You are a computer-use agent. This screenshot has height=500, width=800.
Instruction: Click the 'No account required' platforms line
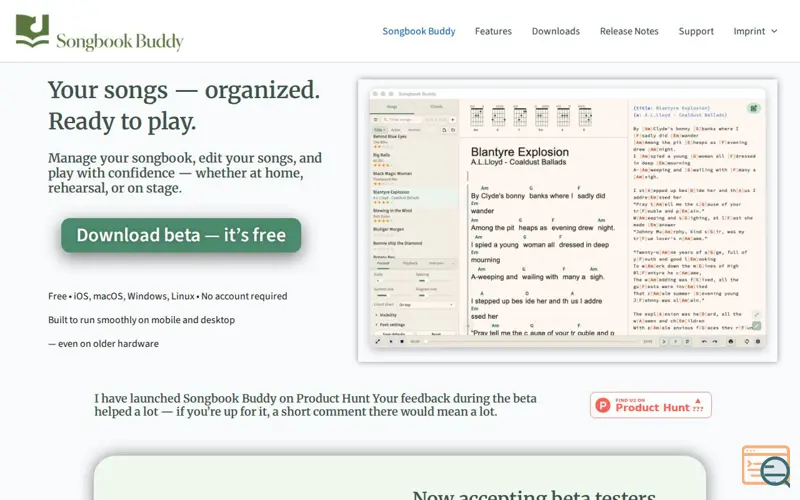click(x=167, y=296)
